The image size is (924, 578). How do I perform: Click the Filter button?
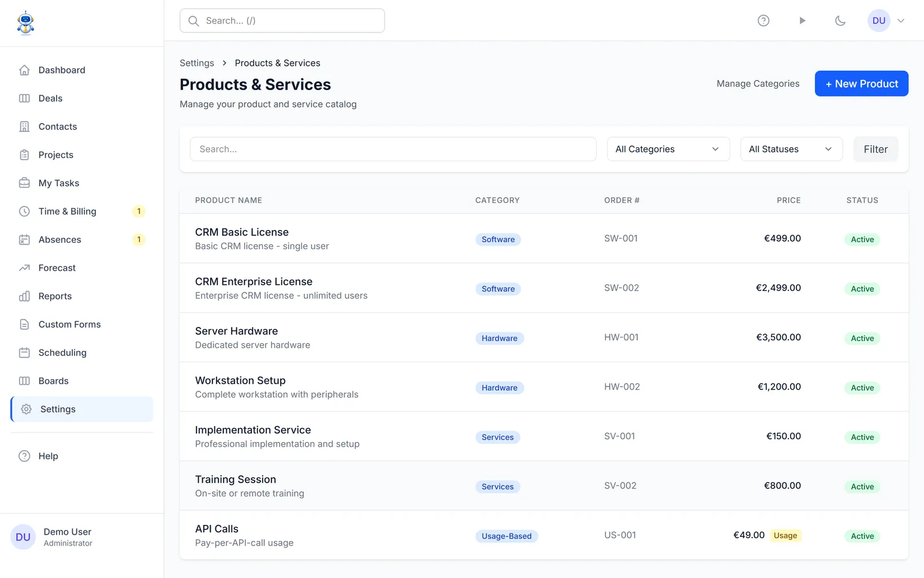click(875, 149)
